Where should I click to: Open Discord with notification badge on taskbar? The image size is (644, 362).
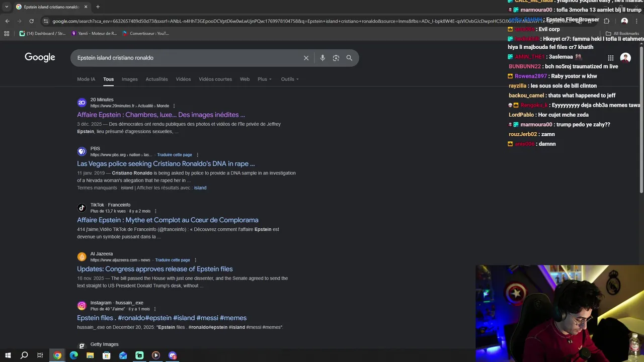click(173, 355)
